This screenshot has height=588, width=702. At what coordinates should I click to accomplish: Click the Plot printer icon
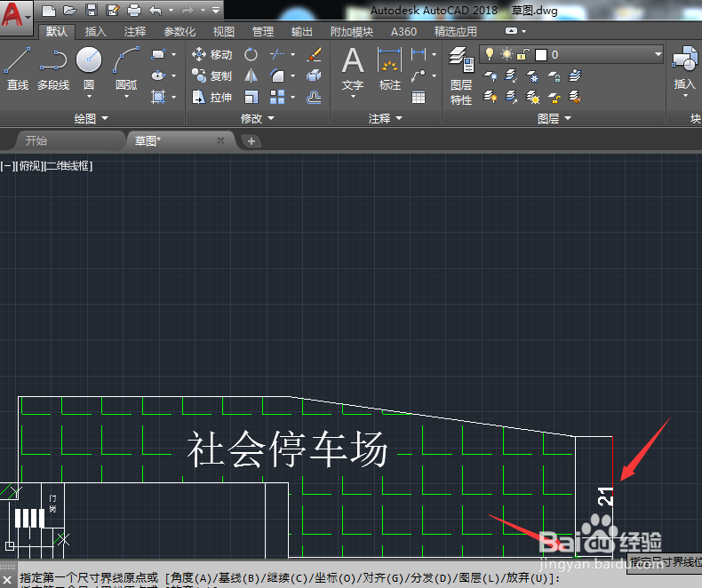point(134,10)
